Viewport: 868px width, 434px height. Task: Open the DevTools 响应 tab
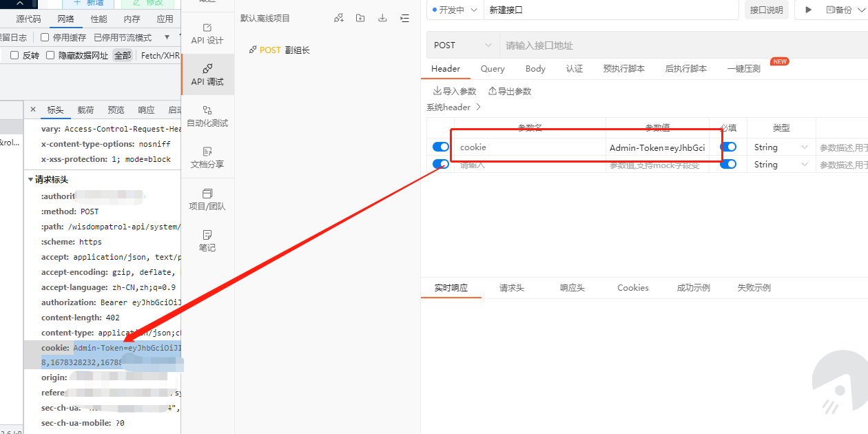coord(146,110)
